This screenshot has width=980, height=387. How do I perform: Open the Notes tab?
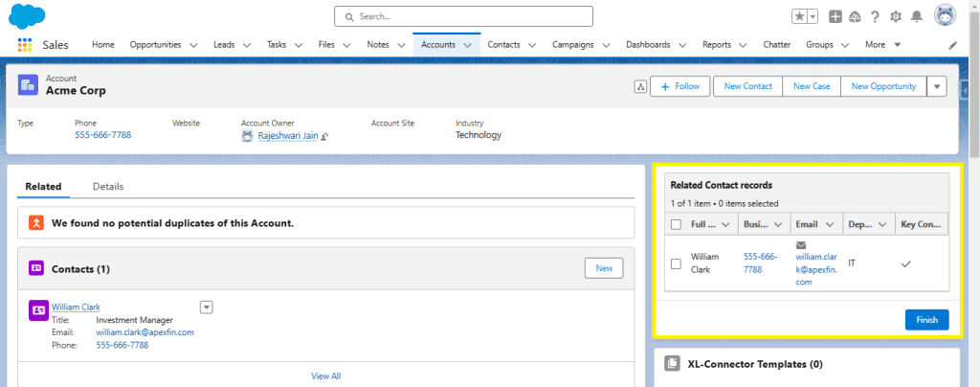[x=378, y=45]
